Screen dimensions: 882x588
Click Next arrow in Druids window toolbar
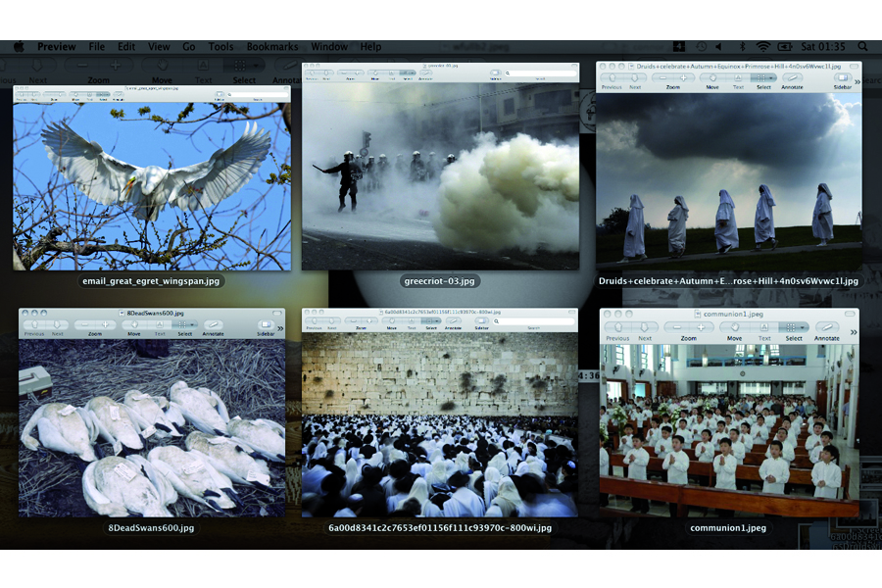pos(634,77)
